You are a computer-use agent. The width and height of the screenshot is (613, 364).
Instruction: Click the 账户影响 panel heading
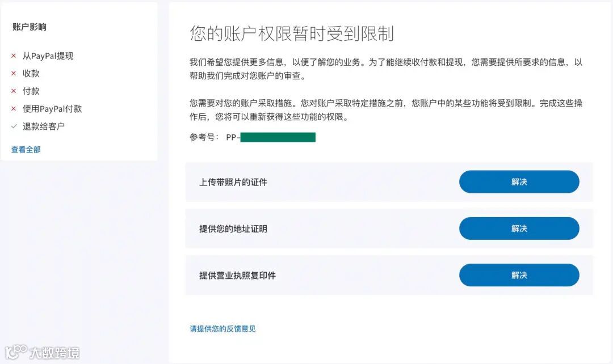pyautogui.click(x=30, y=27)
